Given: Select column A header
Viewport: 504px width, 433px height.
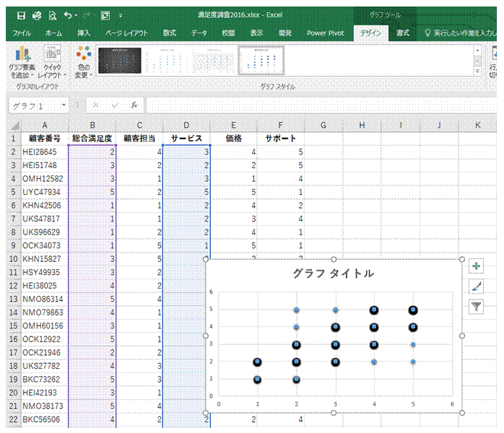Looking at the screenshot, I should pyautogui.click(x=45, y=126).
